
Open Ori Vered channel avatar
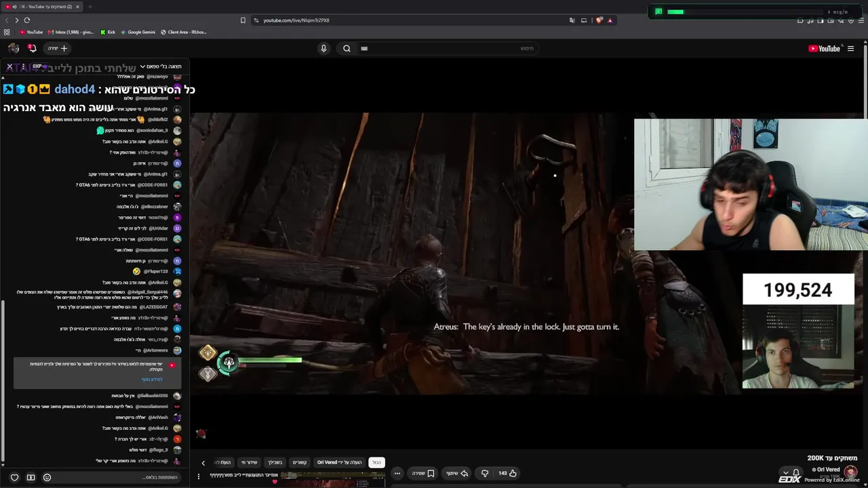850,472
